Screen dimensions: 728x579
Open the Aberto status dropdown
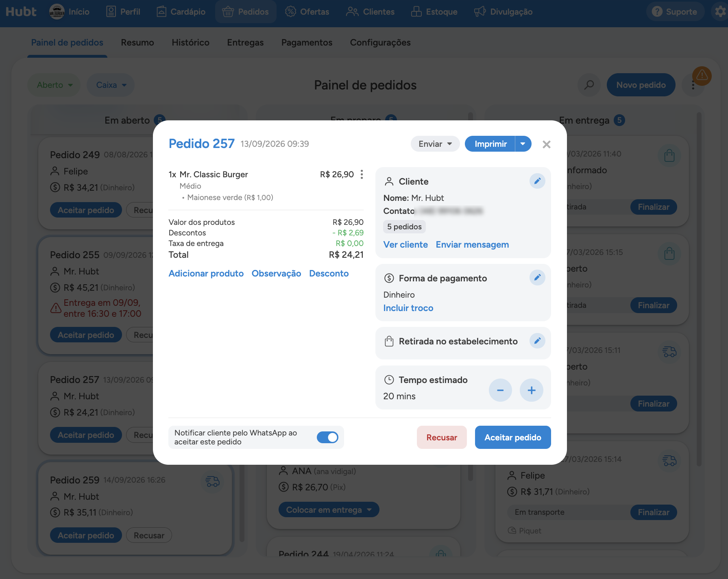pyautogui.click(x=54, y=85)
